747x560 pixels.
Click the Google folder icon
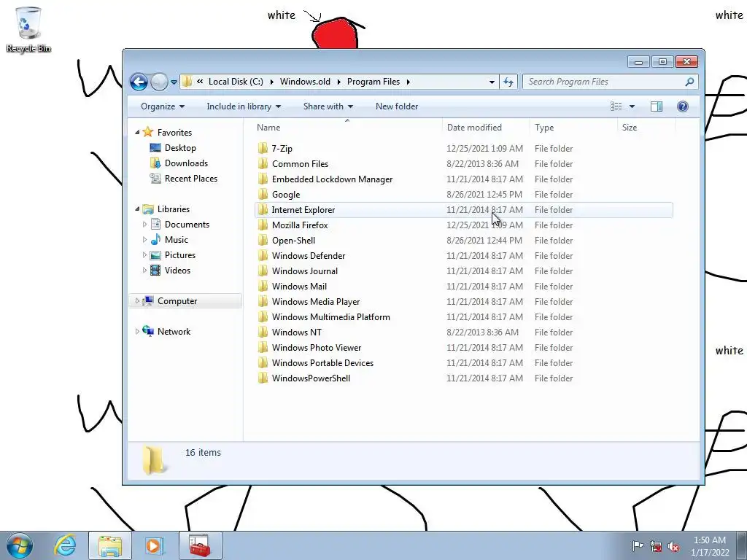[x=263, y=194]
